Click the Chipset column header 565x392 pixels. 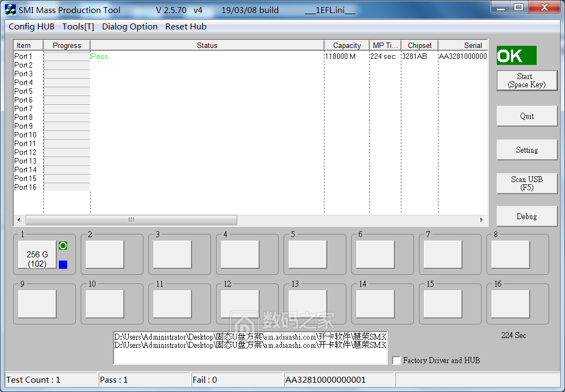pyautogui.click(x=419, y=45)
